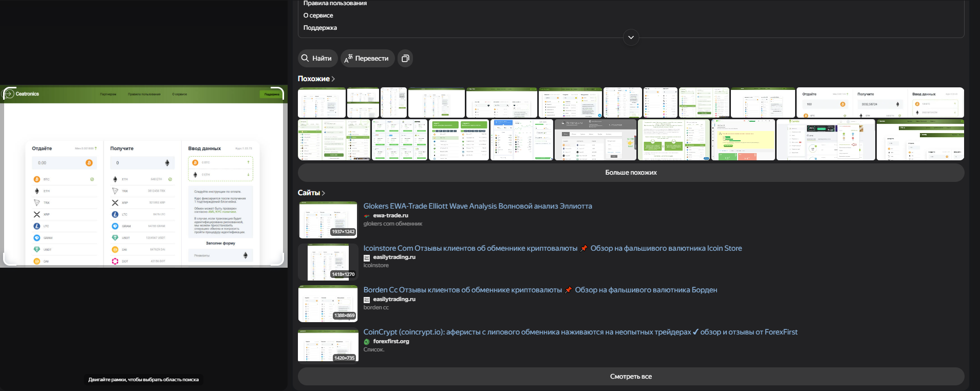The height and width of the screenshot is (391, 980).
Task: Click the easilytrading.ru site under Icoinstore
Action: pyautogui.click(x=394, y=257)
